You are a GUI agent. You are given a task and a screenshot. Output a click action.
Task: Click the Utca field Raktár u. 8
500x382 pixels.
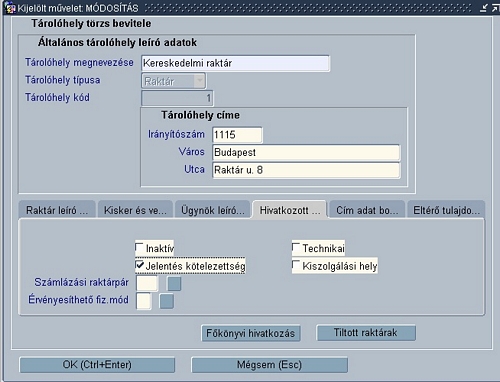(306, 170)
